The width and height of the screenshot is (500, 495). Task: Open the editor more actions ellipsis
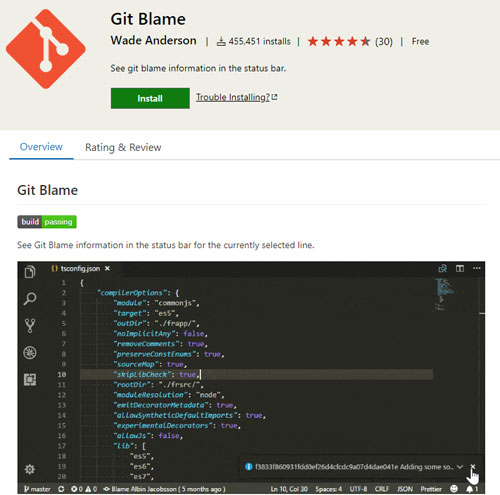pos(477,268)
